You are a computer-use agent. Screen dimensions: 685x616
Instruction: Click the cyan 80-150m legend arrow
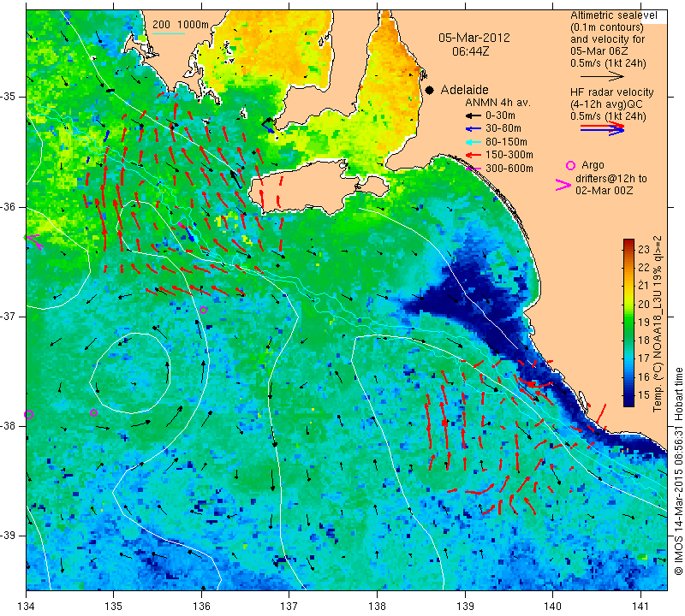point(473,142)
